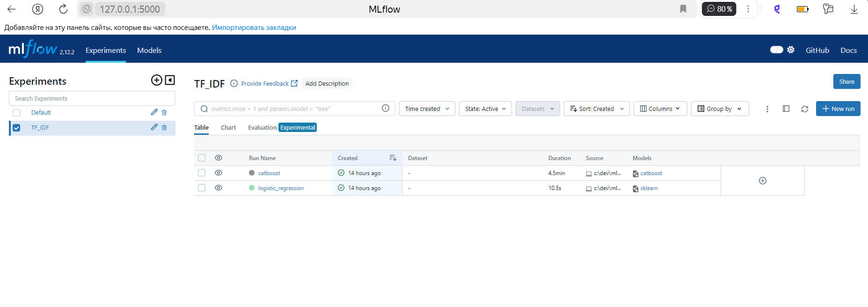Click the create new experiment plus icon

156,80
